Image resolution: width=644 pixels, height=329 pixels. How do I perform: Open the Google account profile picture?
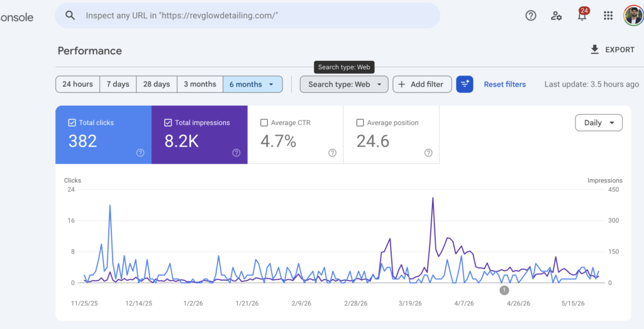[633, 16]
